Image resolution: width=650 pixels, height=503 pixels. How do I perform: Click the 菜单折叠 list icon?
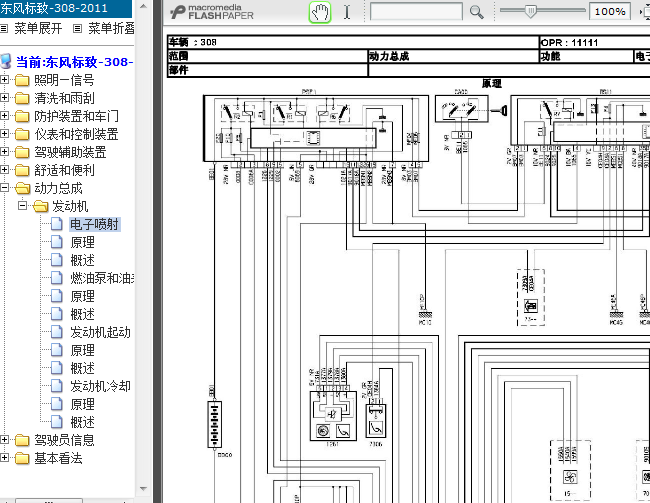point(78,28)
